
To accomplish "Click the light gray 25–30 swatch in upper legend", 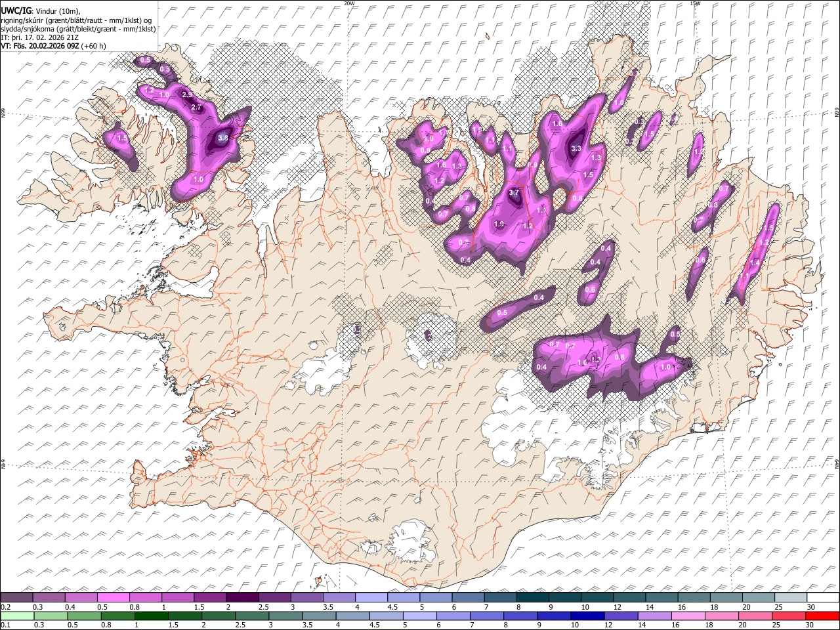I will click(x=790, y=598).
